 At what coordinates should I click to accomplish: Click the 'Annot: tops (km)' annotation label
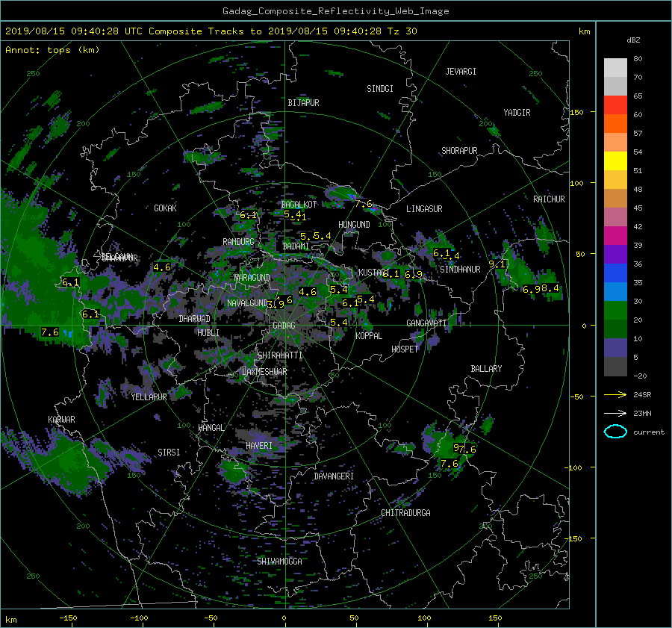52,50
